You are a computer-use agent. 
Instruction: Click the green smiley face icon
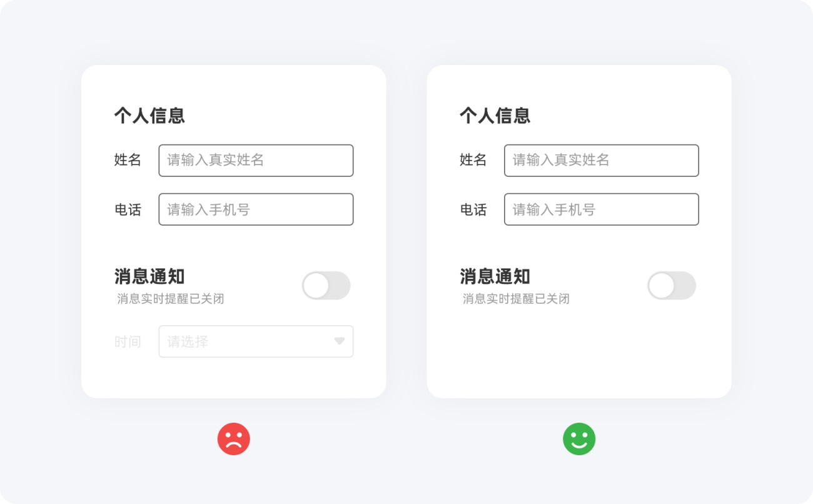[x=579, y=439]
